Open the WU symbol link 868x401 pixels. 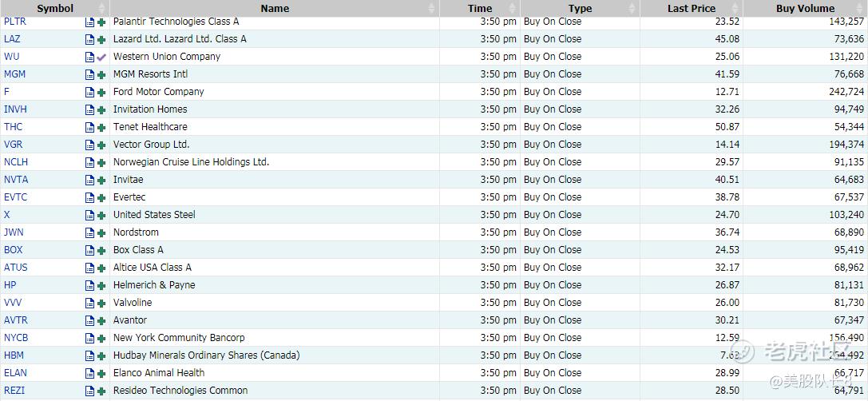point(12,57)
